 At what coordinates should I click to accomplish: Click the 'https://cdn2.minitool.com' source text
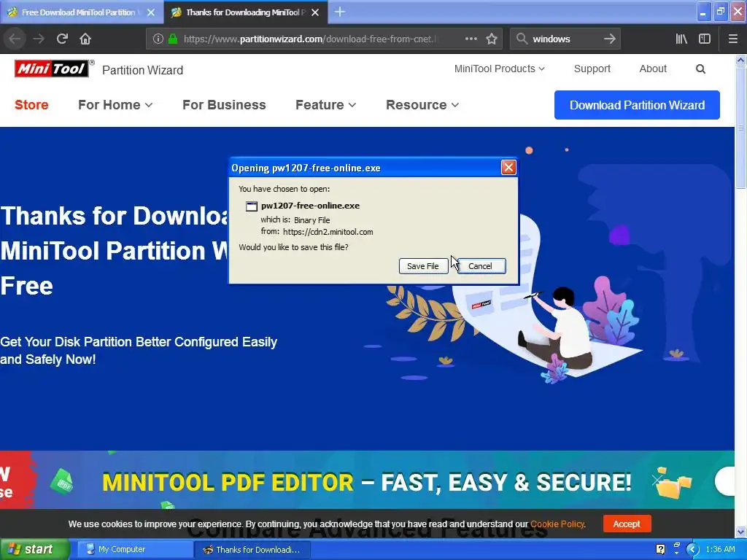pos(328,232)
